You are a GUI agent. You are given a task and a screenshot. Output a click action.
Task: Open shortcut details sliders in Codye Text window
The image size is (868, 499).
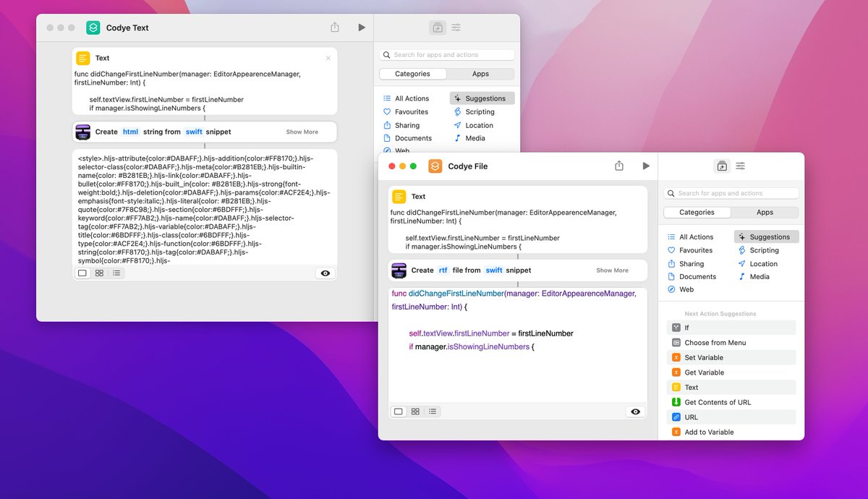pos(456,27)
